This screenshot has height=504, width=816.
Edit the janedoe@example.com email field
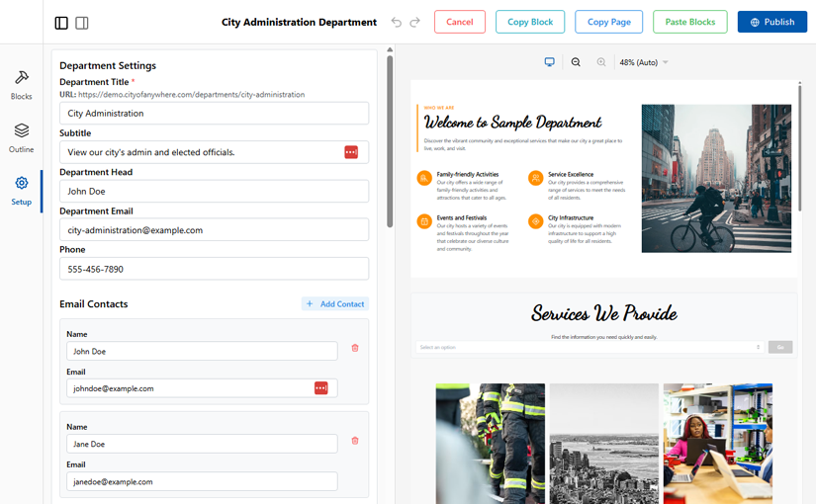[x=202, y=481]
